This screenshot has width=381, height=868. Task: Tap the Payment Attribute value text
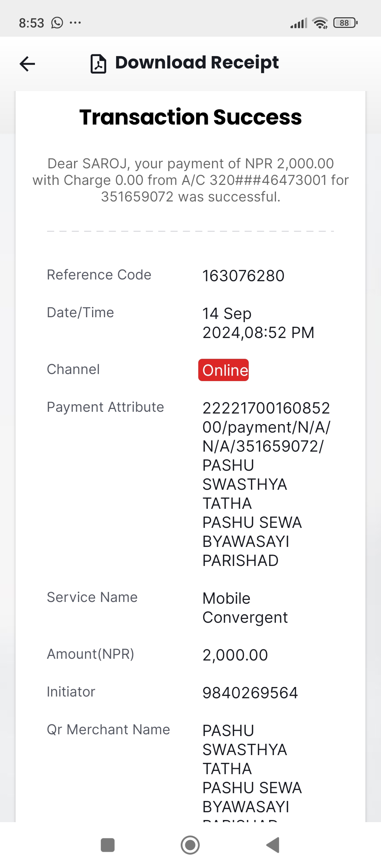click(266, 484)
